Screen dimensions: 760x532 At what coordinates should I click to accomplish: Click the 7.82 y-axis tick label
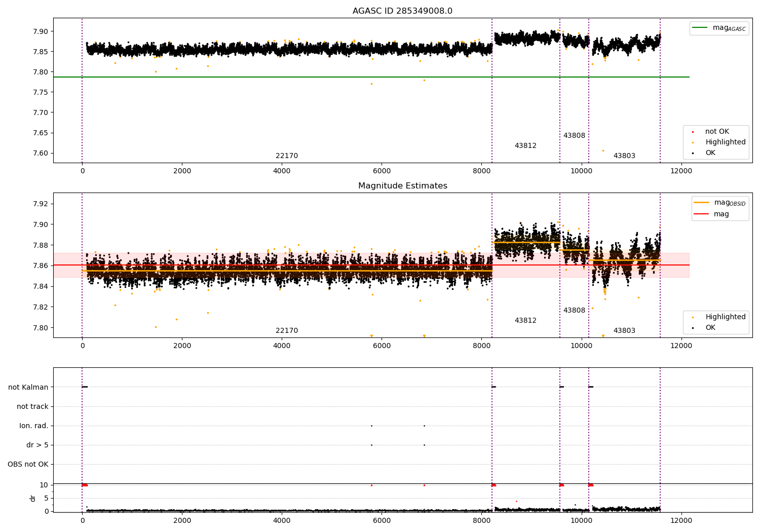point(40,307)
